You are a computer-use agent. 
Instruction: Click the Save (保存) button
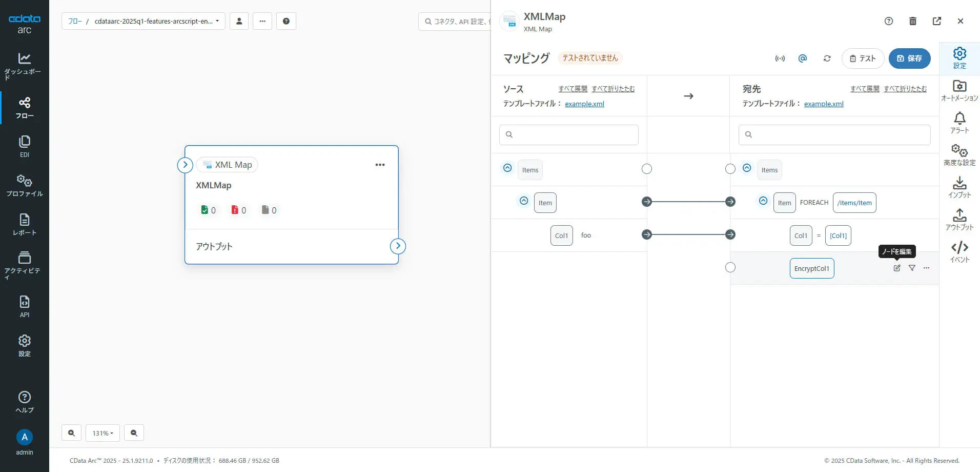point(909,58)
